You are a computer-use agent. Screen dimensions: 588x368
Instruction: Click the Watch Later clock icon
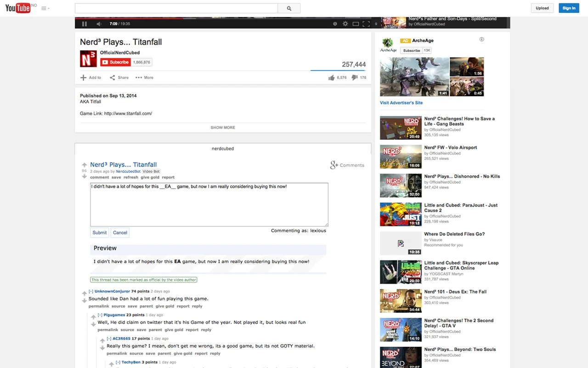pos(335,23)
